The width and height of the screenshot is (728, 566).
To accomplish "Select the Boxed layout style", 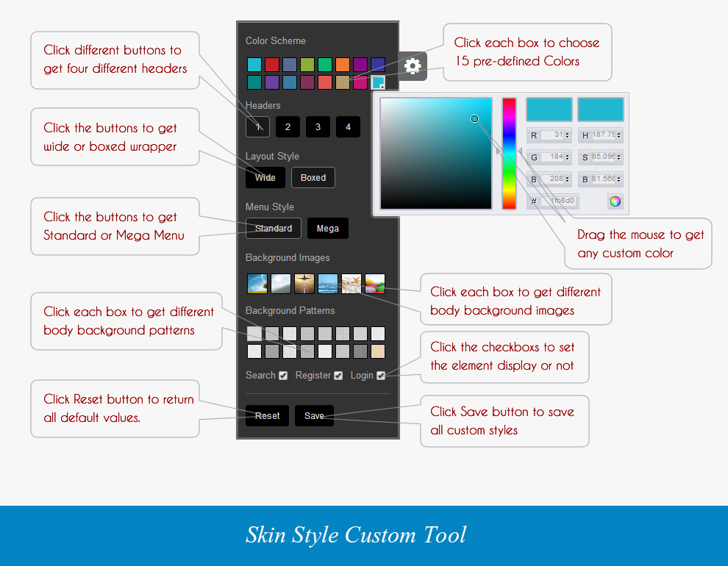I will (x=313, y=178).
